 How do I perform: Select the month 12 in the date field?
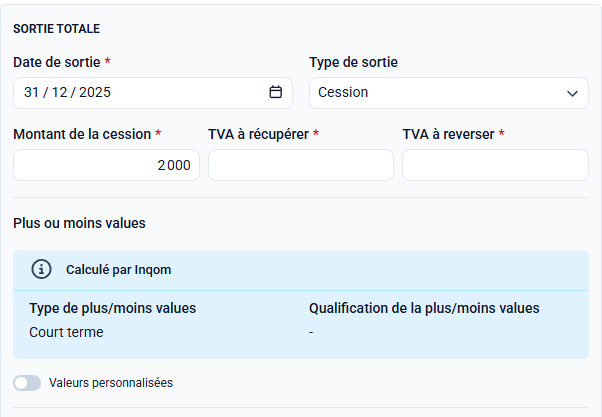point(61,92)
